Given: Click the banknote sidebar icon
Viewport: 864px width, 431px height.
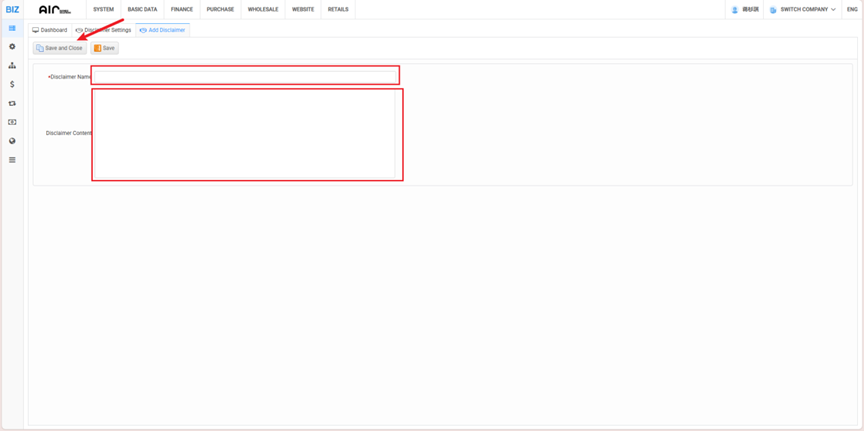Looking at the screenshot, I should [x=12, y=122].
